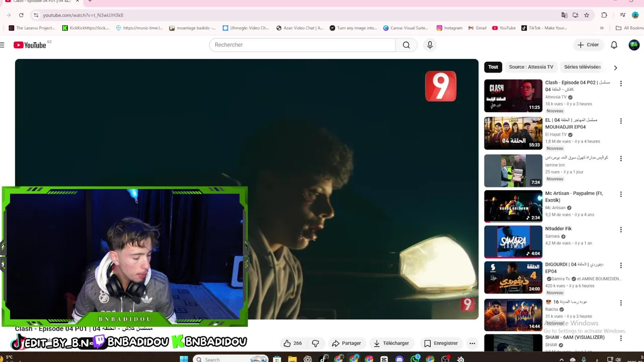Open ChatGPT from the taskbar
Viewport: 644px width, 362px height.
point(308,359)
